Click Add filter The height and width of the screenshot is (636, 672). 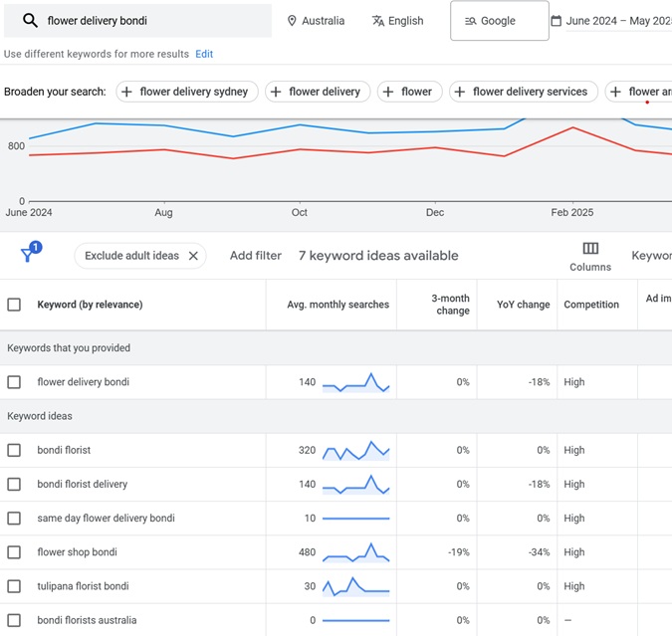click(x=256, y=256)
